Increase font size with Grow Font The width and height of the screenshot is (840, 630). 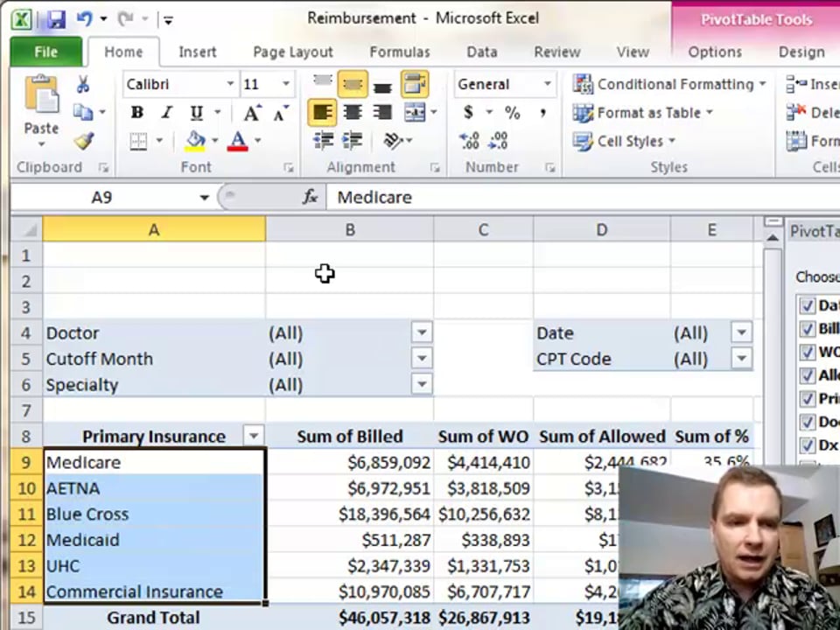click(x=252, y=113)
